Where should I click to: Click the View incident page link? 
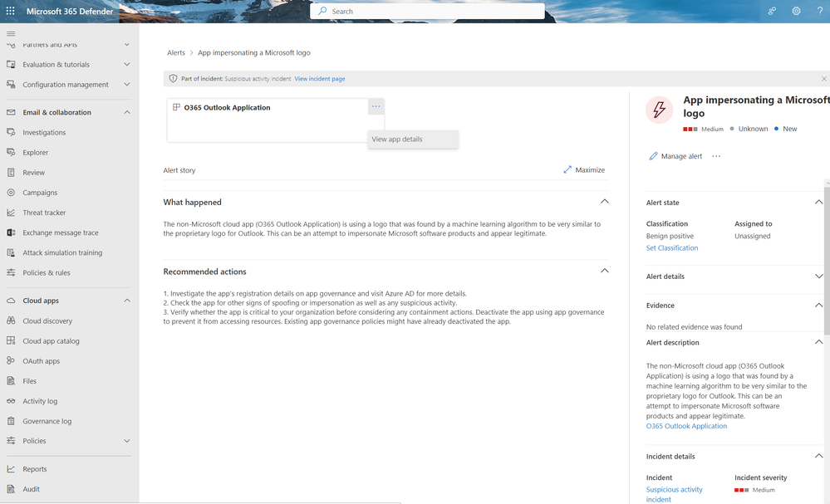pyautogui.click(x=320, y=79)
